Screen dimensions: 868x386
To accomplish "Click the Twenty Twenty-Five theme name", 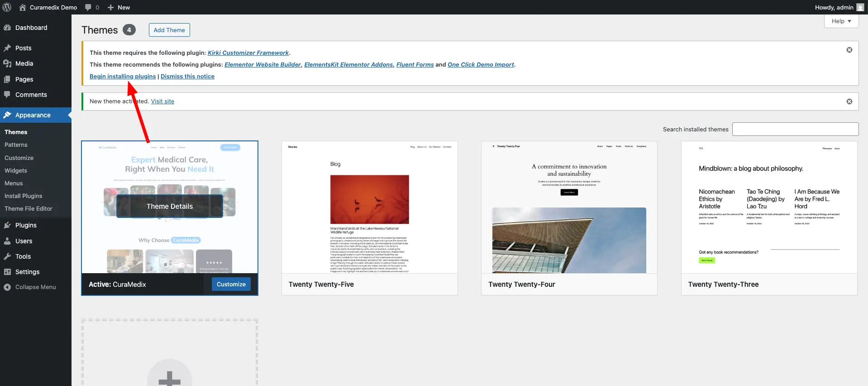I will [321, 284].
